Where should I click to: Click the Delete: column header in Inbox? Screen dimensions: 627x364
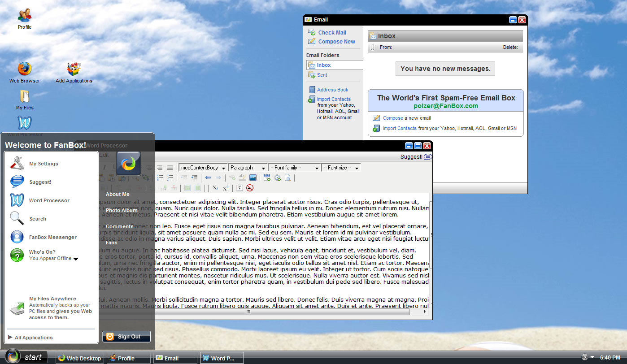[510, 47]
